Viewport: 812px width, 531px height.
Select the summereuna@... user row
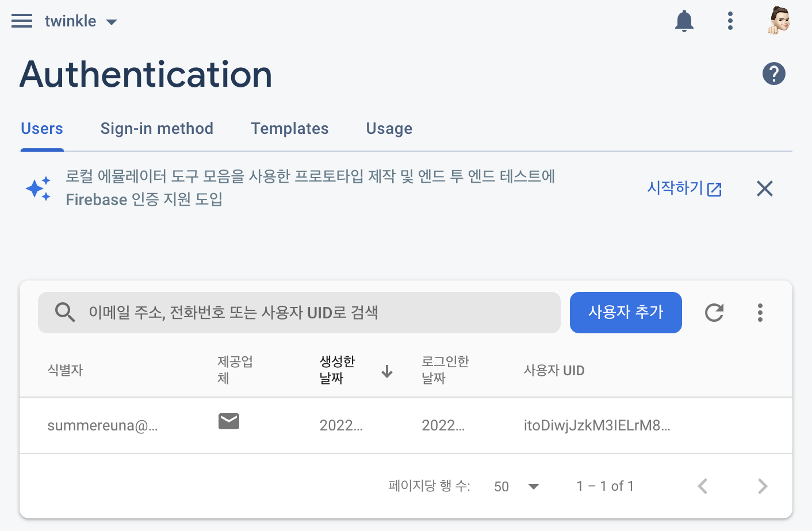coord(406,425)
